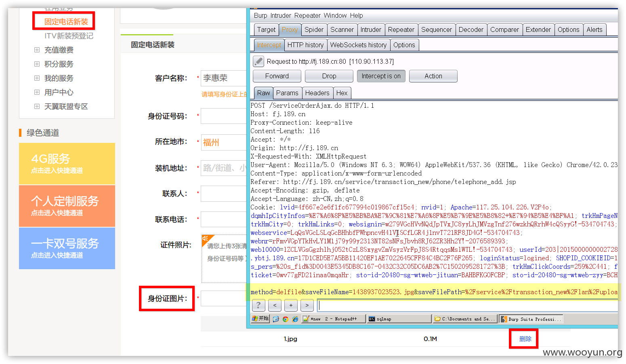
Task: Click the Burp search input field
Action: pos(467,305)
